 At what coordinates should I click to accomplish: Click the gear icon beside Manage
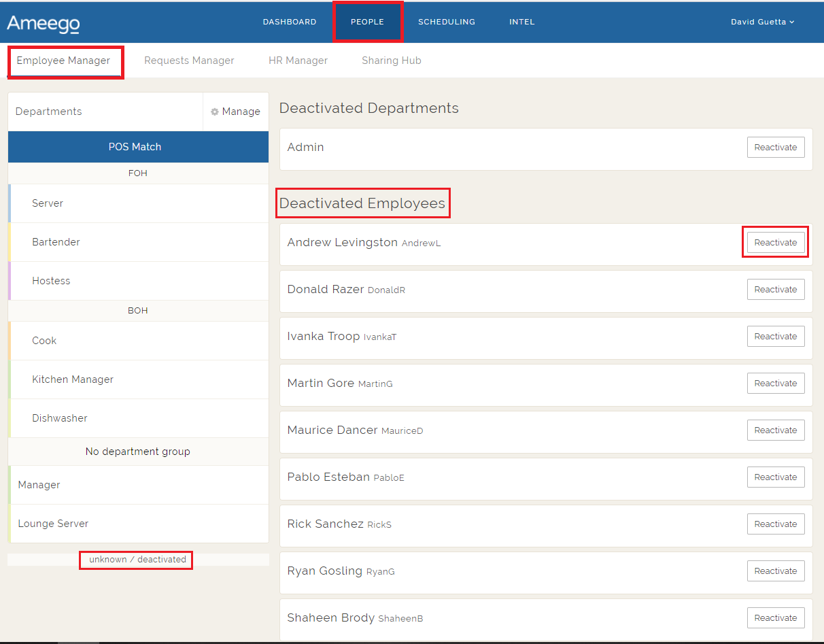point(215,112)
